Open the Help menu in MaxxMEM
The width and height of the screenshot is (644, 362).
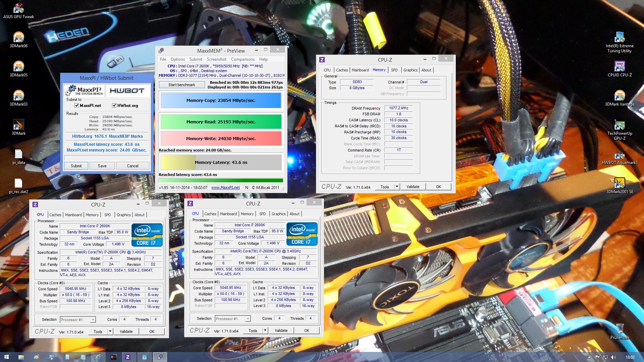pos(263,59)
